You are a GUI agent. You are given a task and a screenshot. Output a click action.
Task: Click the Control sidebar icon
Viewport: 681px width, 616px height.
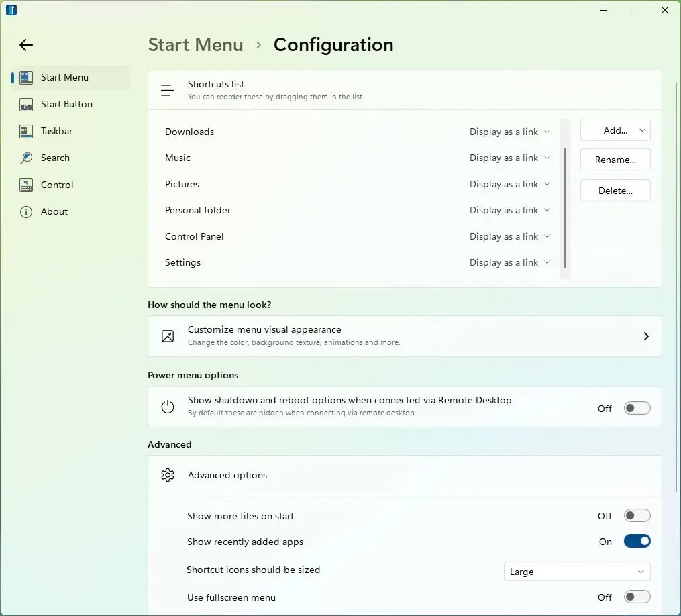(x=25, y=185)
